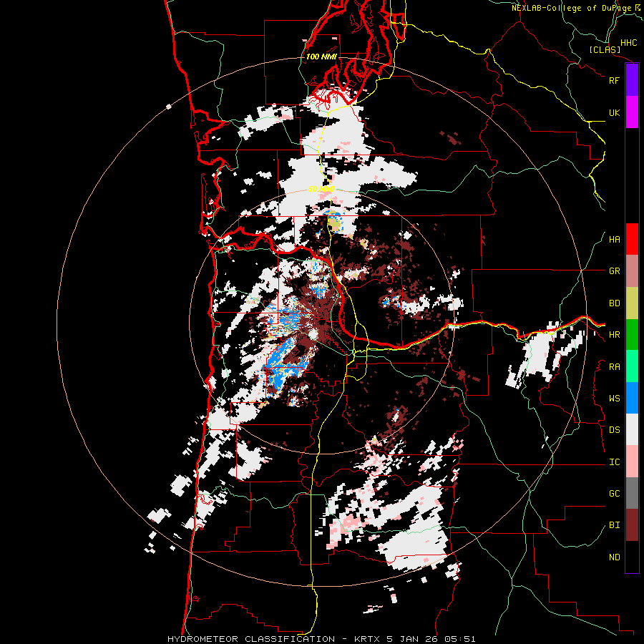Click the DS white legend swatch

click(x=632, y=429)
